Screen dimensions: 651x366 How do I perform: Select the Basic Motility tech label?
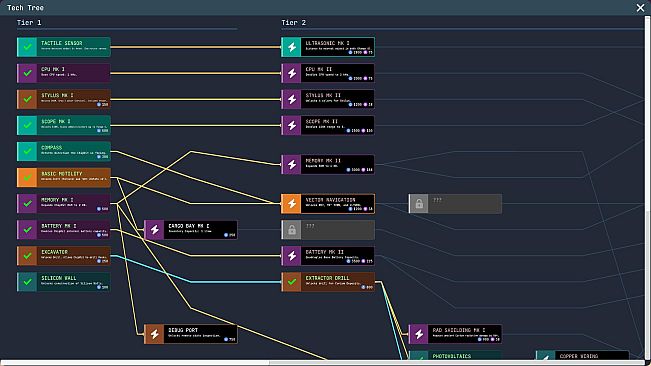point(61,174)
